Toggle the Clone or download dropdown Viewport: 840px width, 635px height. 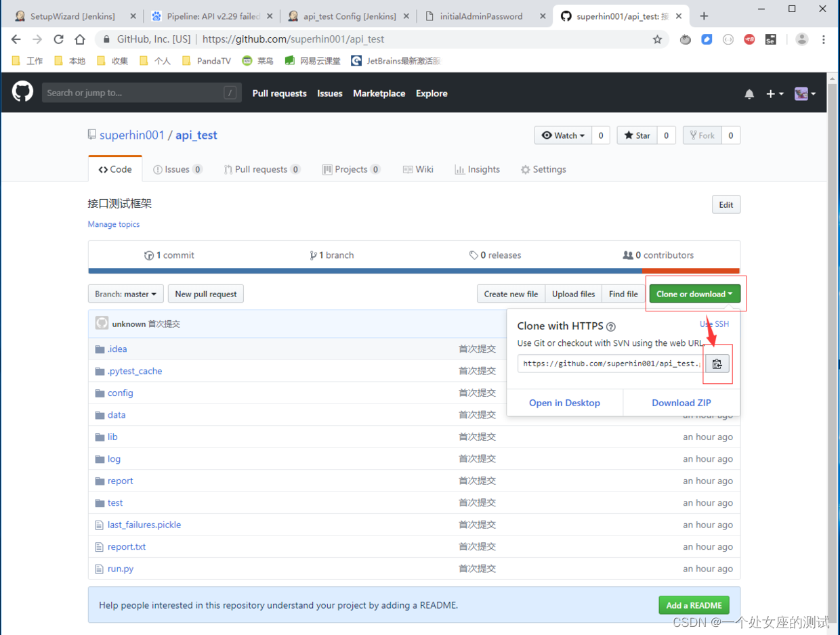tap(694, 294)
